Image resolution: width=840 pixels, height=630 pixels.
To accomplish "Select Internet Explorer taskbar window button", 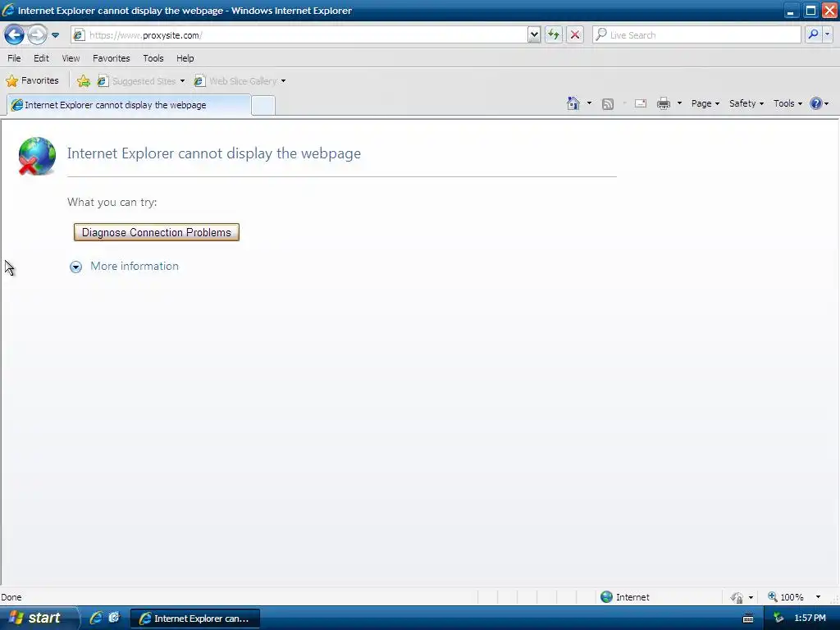I will click(195, 619).
